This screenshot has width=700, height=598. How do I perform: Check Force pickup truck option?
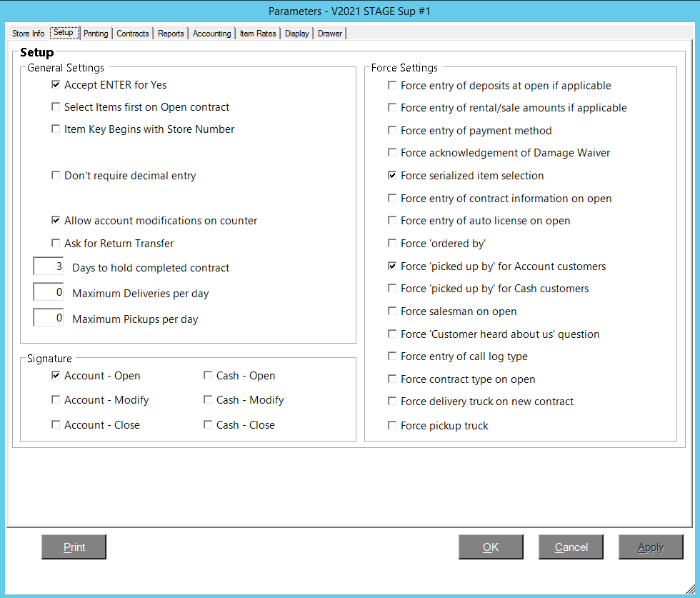(x=392, y=426)
